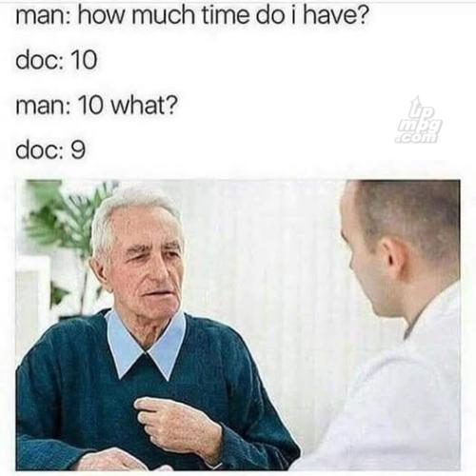
Task: Click the upmpg.com watermark logo
Action: [x=419, y=120]
